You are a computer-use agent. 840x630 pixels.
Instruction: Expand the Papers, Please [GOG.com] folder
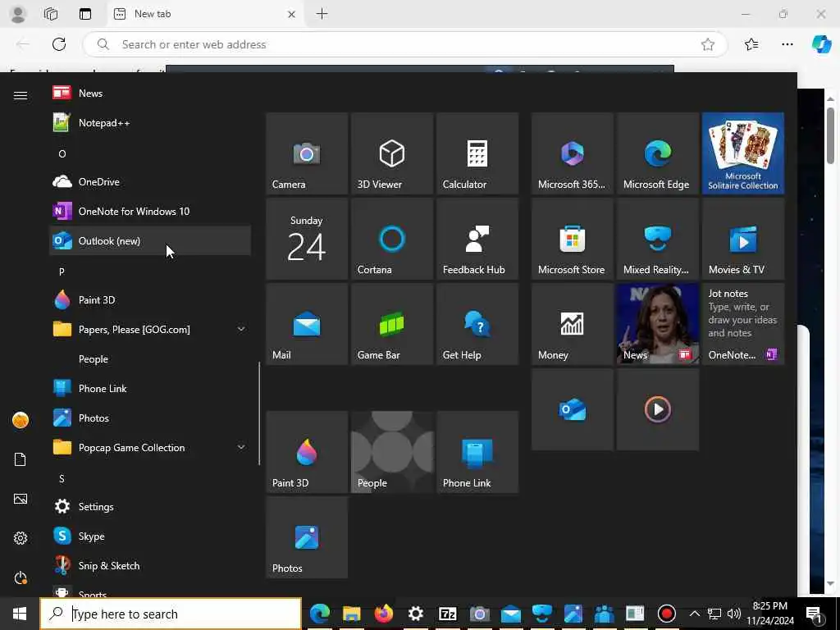click(x=150, y=329)
